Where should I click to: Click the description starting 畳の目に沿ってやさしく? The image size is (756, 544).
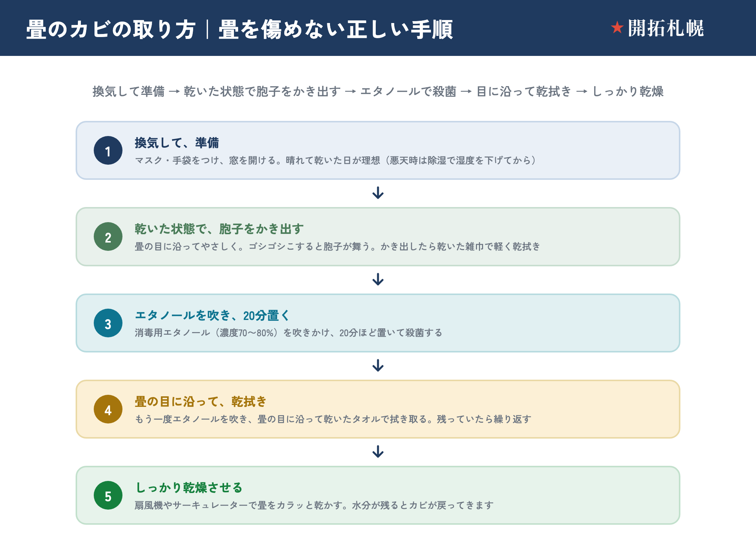coord(338,247)
